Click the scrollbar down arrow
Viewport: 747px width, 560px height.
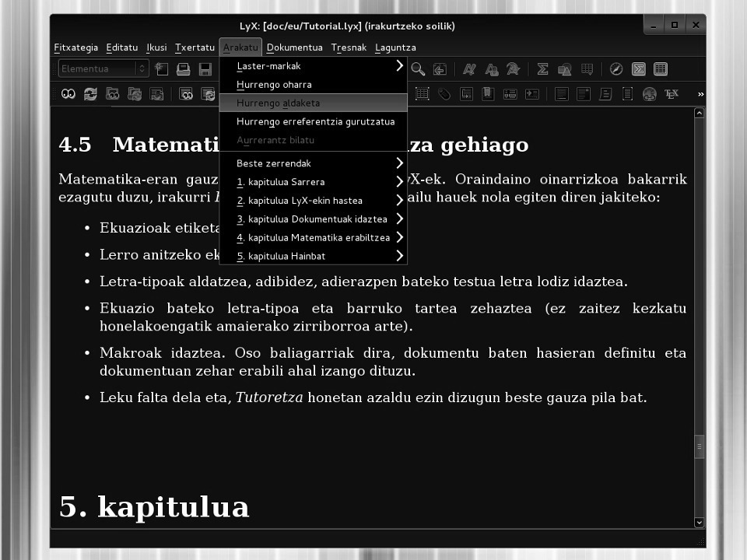pyautogui.click(x=699, y=523)
